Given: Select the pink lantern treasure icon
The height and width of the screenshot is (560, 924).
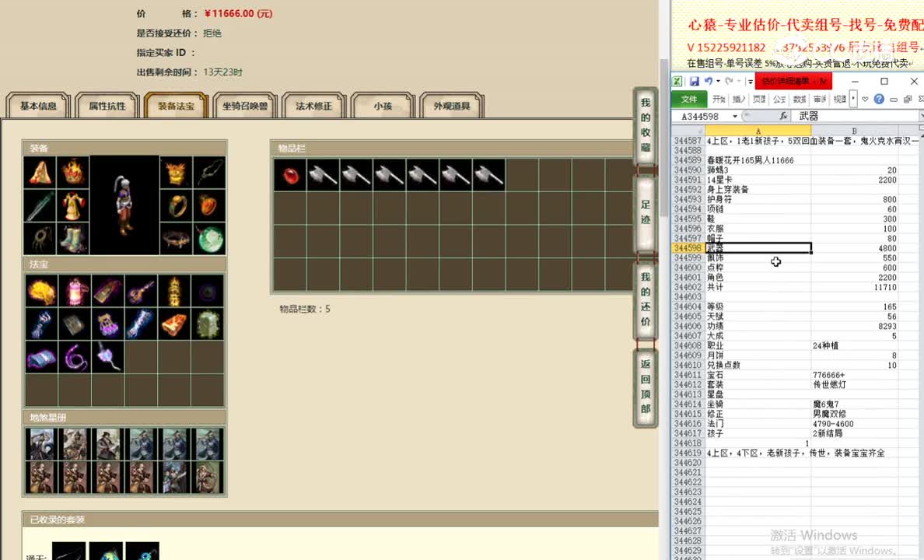Looking at the screenshot, I should click(x=74, y=291).
